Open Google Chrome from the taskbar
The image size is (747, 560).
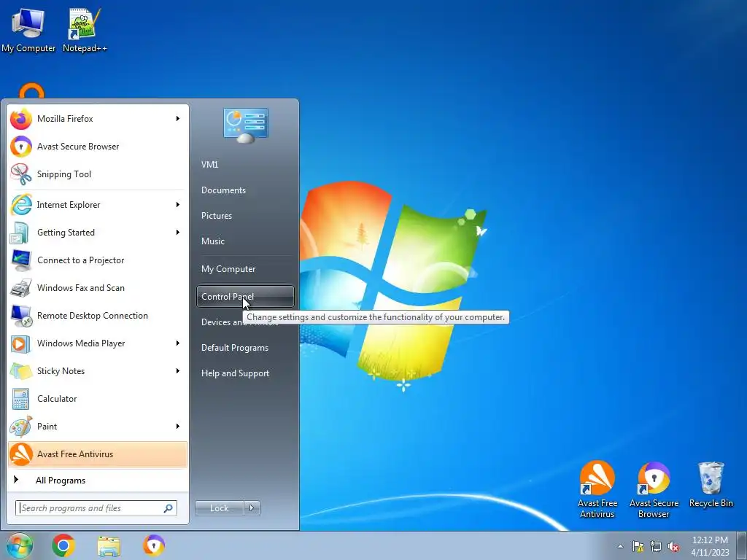click(63, 545)
